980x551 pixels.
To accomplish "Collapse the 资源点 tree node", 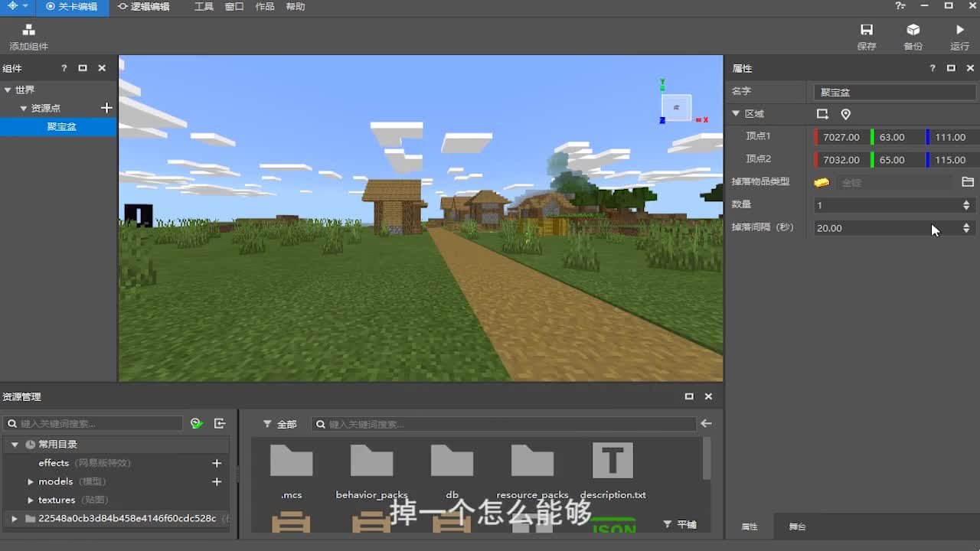I will click(23, 108).
